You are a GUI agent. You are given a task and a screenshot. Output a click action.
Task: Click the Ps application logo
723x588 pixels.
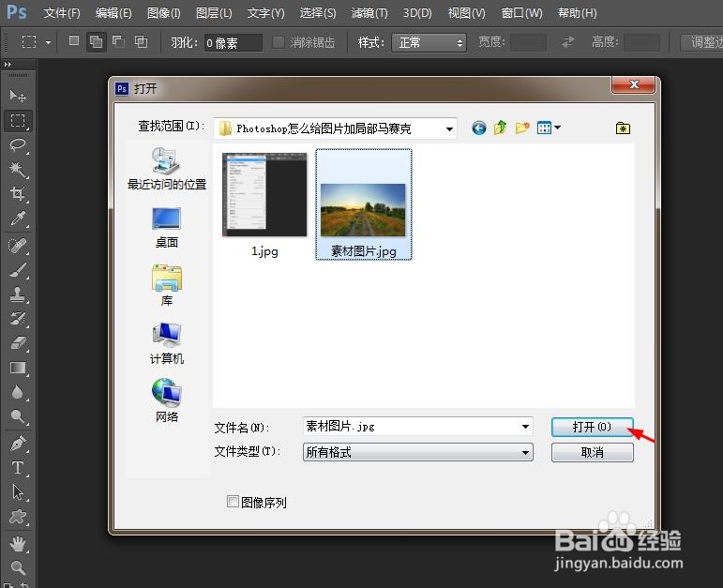pos(17,12)
